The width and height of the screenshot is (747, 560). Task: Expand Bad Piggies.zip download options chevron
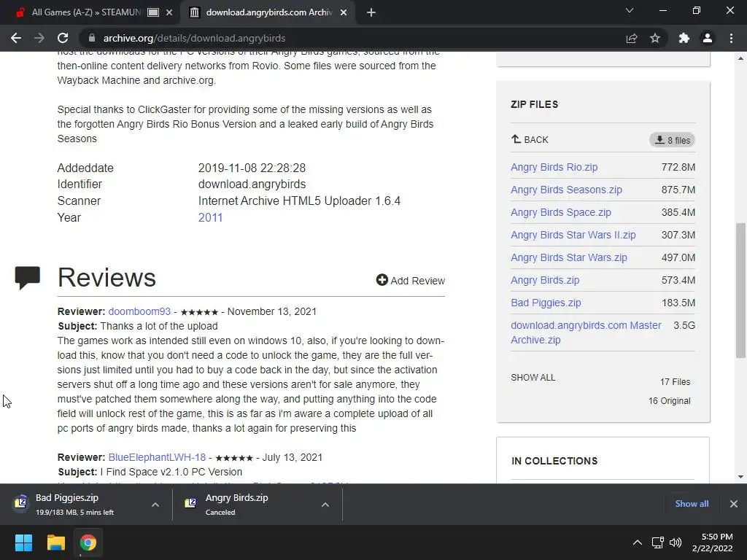155,505
